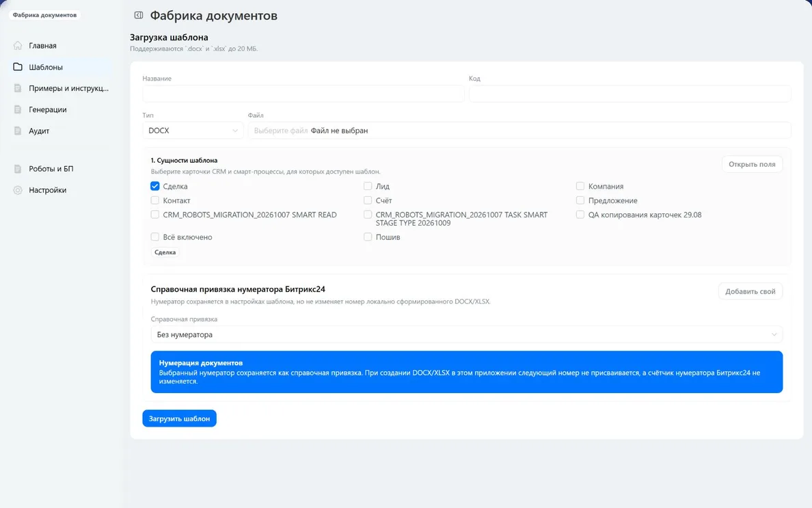Open Примеры и инструкц... in the sidebar
Screen dimensions: 812x508
click(61, 88)
